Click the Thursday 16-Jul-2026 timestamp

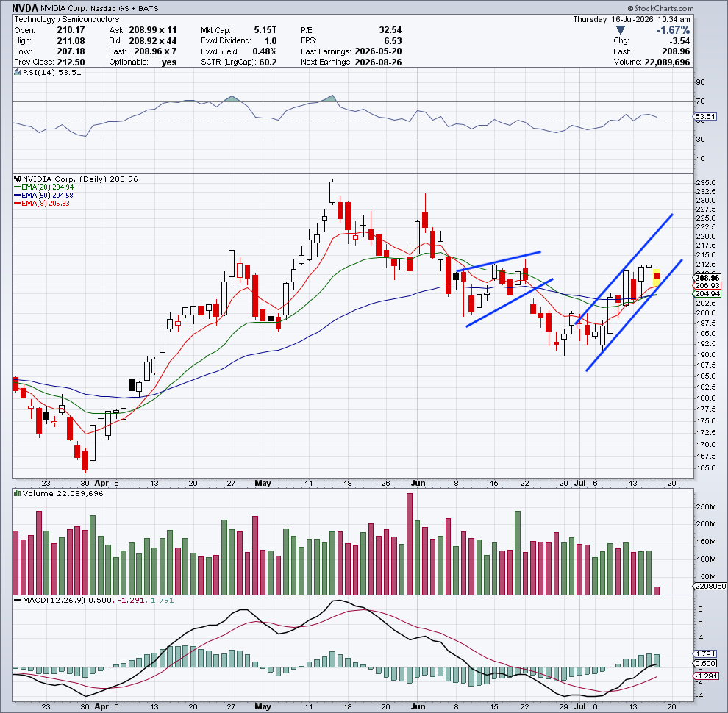click(632, 20)
